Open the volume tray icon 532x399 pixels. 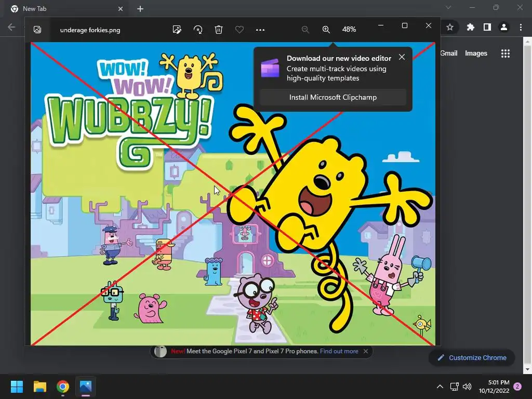[x=467, y=387]
